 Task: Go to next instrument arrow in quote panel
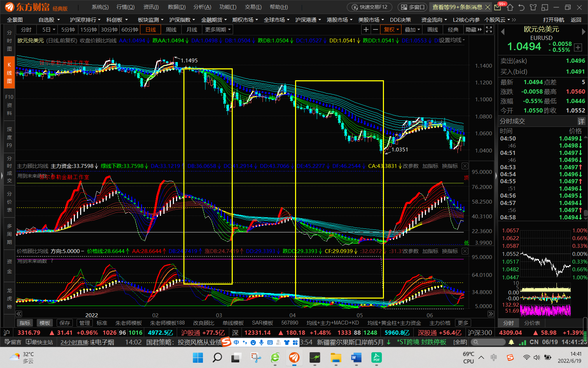pos(583,32)
